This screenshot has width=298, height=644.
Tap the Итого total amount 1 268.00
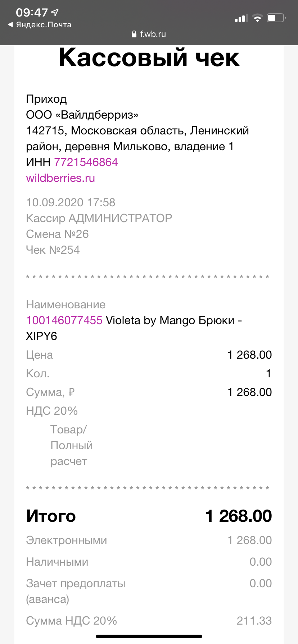239,516
